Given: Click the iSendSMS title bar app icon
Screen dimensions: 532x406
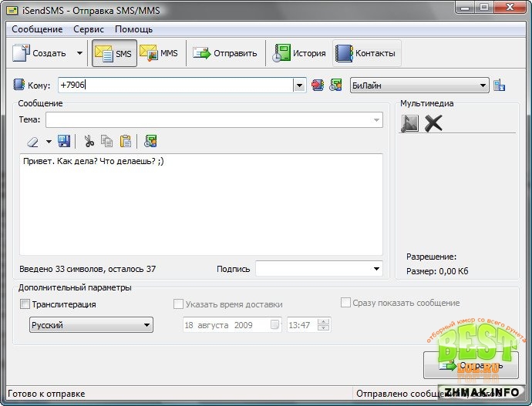Looking at the screenshot, I should pos(12,10).
